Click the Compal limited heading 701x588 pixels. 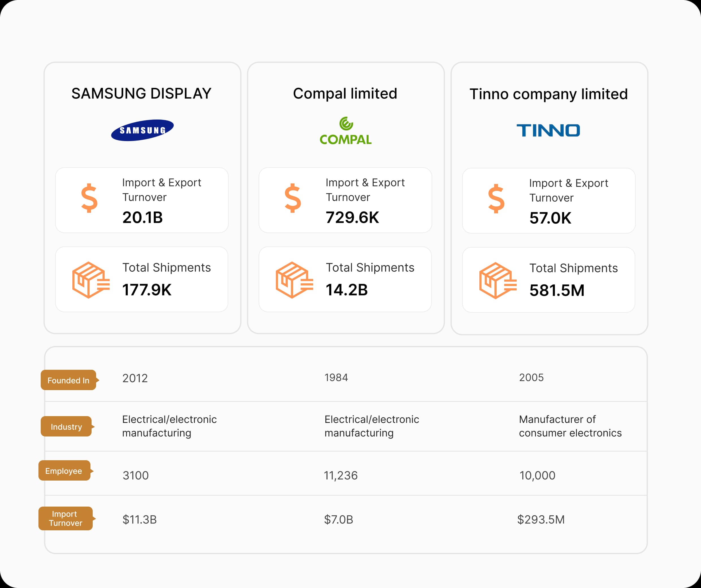(345, 94)
